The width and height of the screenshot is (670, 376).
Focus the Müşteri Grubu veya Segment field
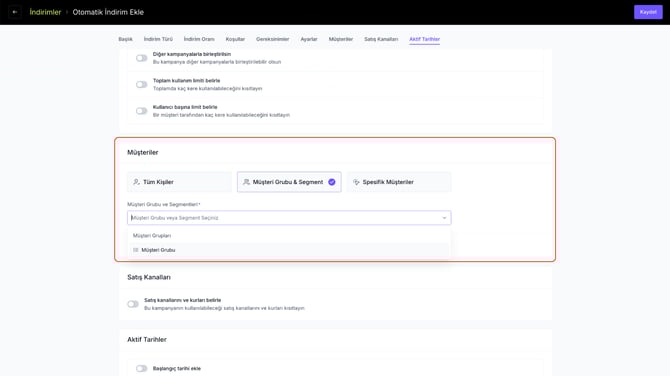pos(289,218)
